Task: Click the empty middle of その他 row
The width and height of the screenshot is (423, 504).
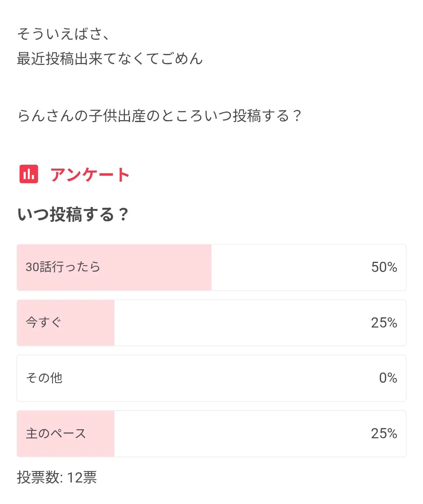Action: (211, 378)
